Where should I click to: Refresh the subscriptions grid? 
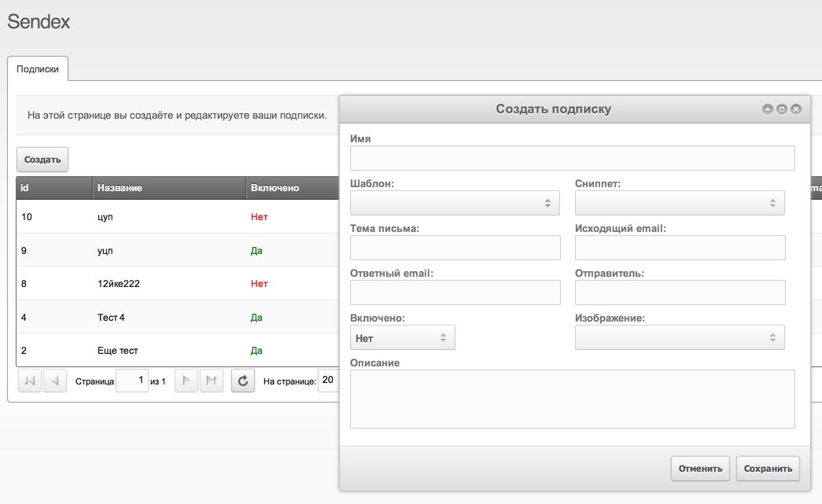pos(243,381)
